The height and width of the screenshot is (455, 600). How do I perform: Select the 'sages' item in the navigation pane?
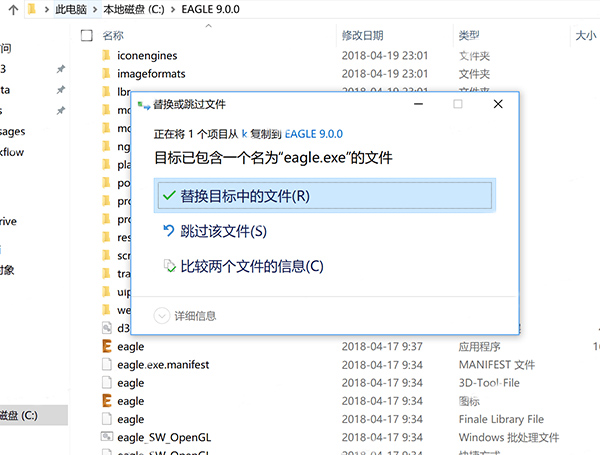coord(13,132)
